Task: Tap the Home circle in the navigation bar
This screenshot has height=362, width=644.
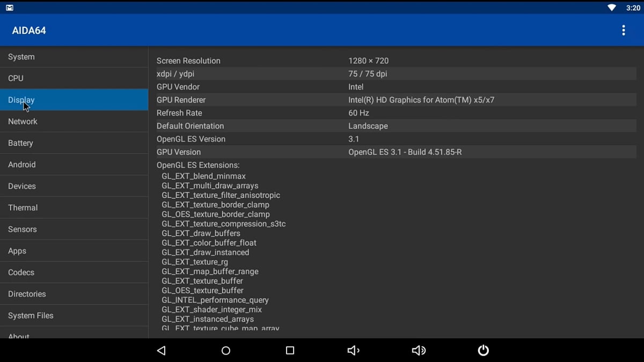Action: click(225, 350)
